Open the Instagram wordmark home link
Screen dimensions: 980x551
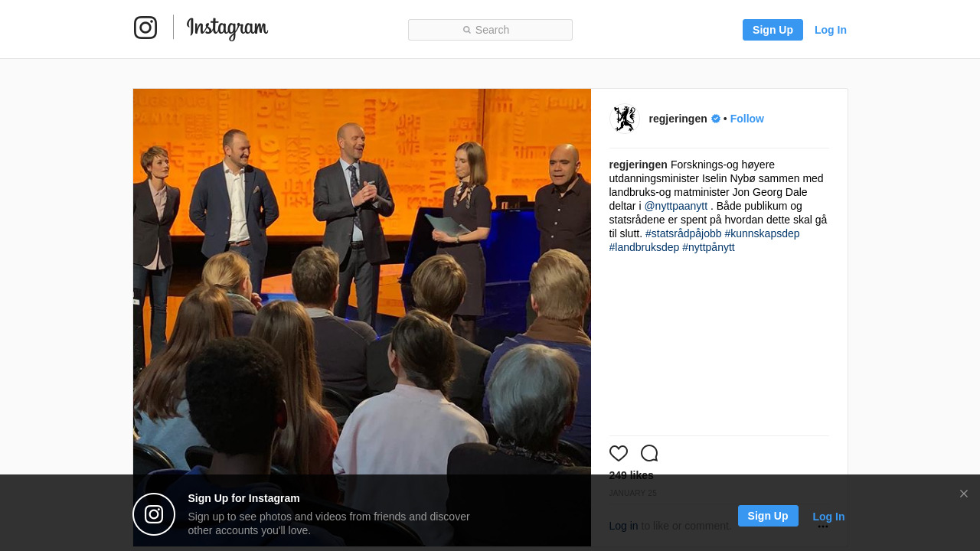pyautogui.click(x=227, y=28)
